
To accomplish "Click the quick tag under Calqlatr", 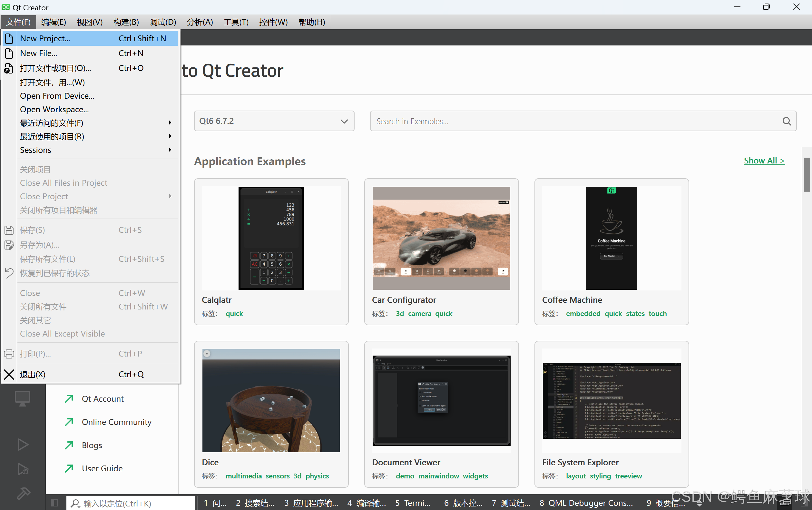I will [234, 314].
